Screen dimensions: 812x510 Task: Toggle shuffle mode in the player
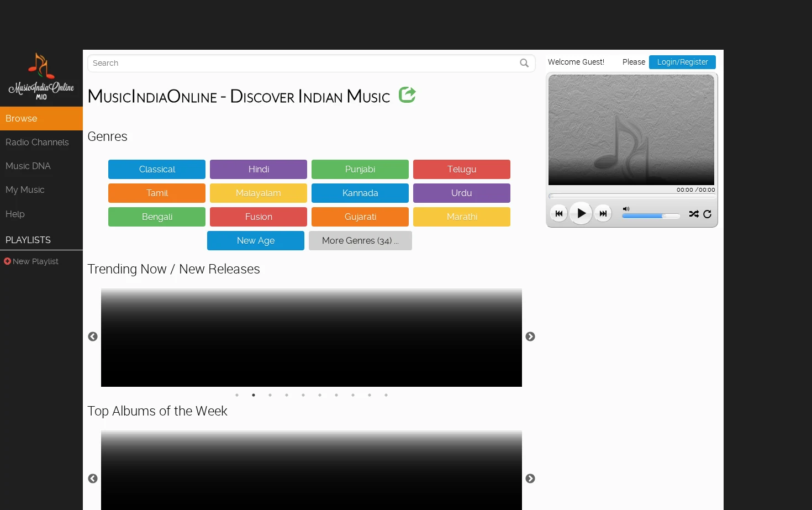coord(694,214)
